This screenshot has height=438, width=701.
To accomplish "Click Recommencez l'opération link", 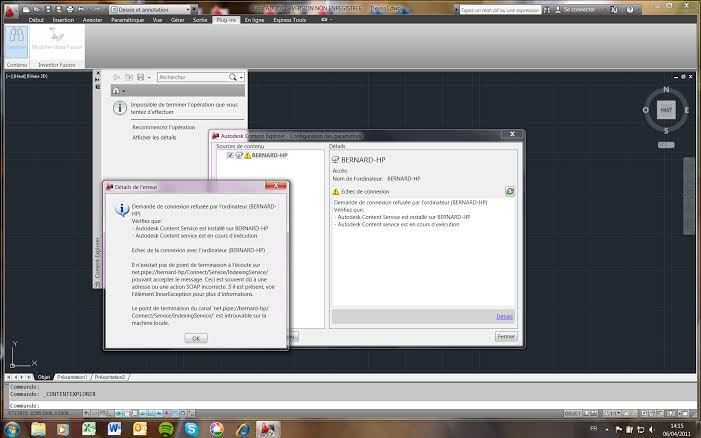I will [x=164, y=127].
